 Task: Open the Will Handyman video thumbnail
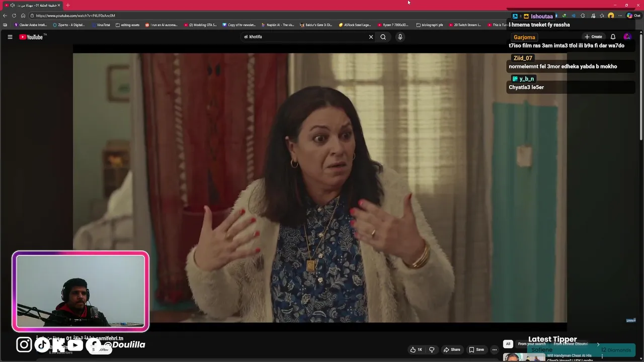click(524, 357)
